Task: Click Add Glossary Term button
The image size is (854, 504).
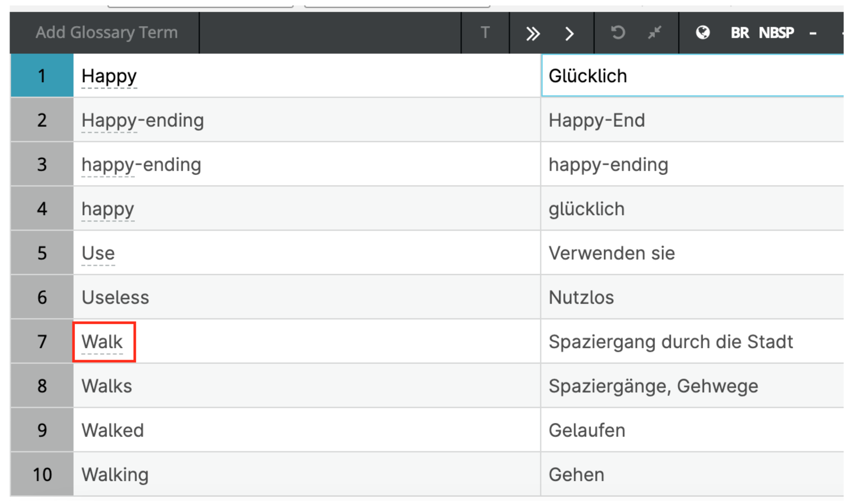Action: tap(106, 33)
